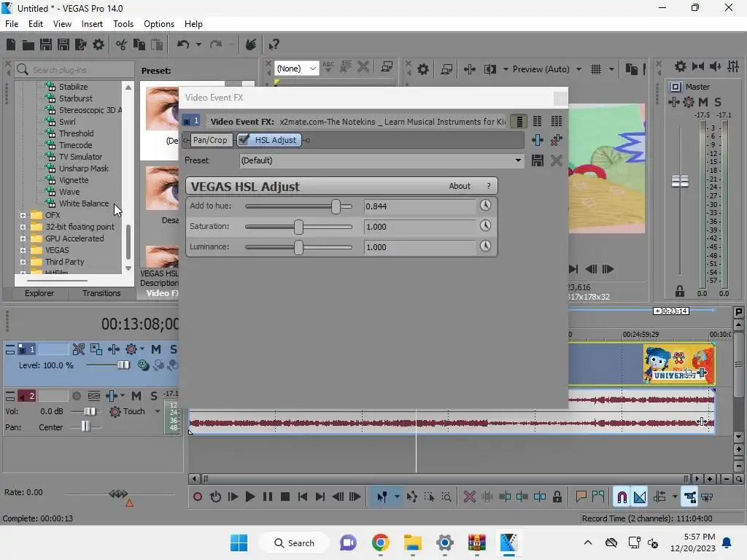
Task: Click the Delete red X icon in timeline toolbar
Action: coord(469,497)
